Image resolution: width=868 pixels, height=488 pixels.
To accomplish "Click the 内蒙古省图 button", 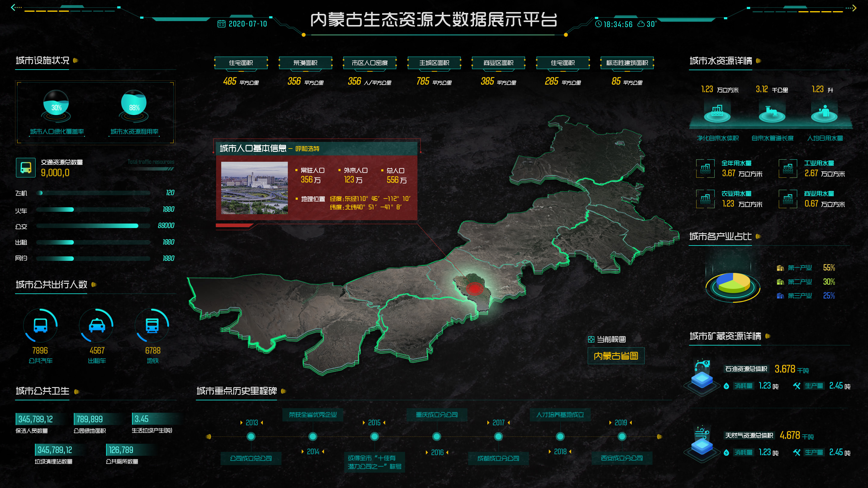I will coord(616,356).
